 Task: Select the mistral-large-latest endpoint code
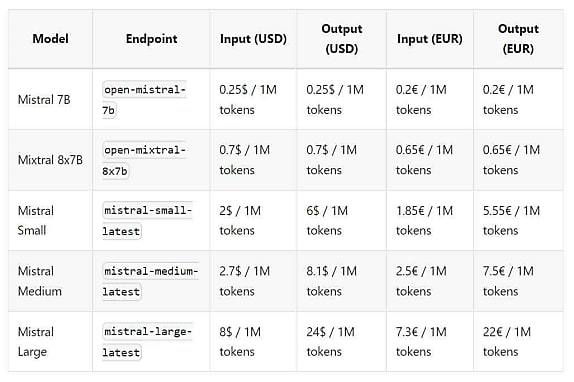pyautogui.click(x=147, y=342)
